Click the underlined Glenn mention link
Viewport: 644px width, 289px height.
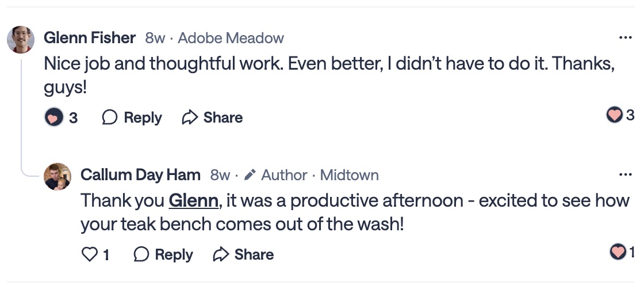point(193,201)
